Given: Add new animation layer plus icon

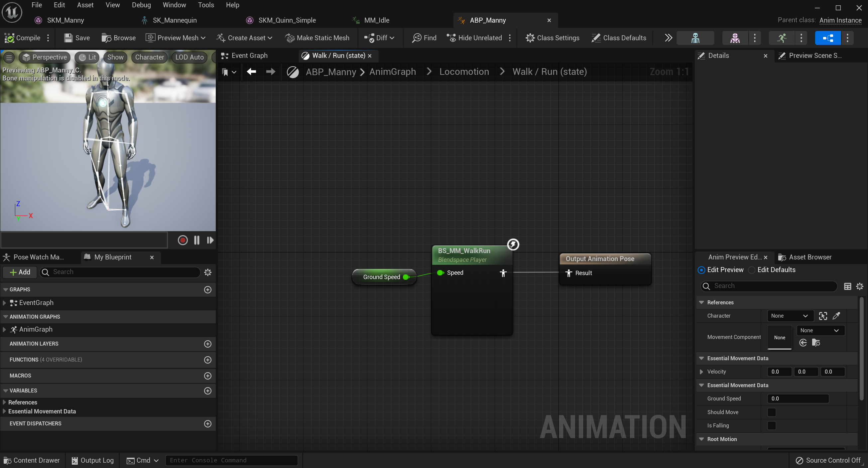Looking at the screenshot, I should pyautogui.click(x=208, y=344).
